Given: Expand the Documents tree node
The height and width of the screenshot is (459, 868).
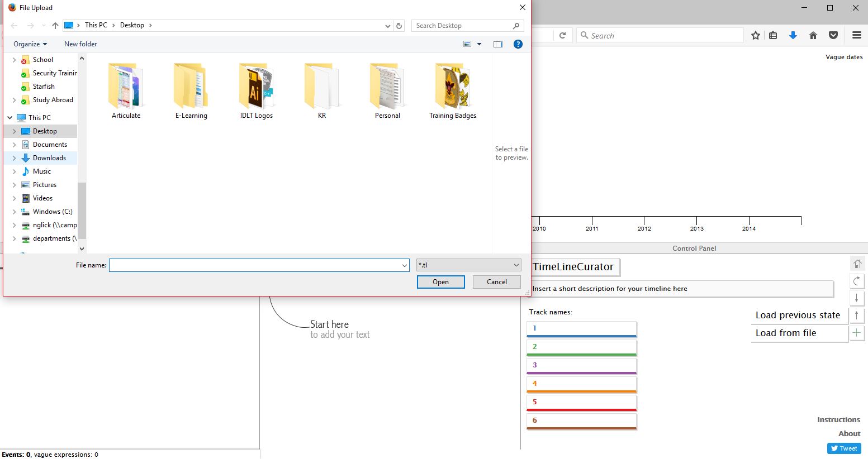Looking at the screenshot, I should click(x=14, y=145).
